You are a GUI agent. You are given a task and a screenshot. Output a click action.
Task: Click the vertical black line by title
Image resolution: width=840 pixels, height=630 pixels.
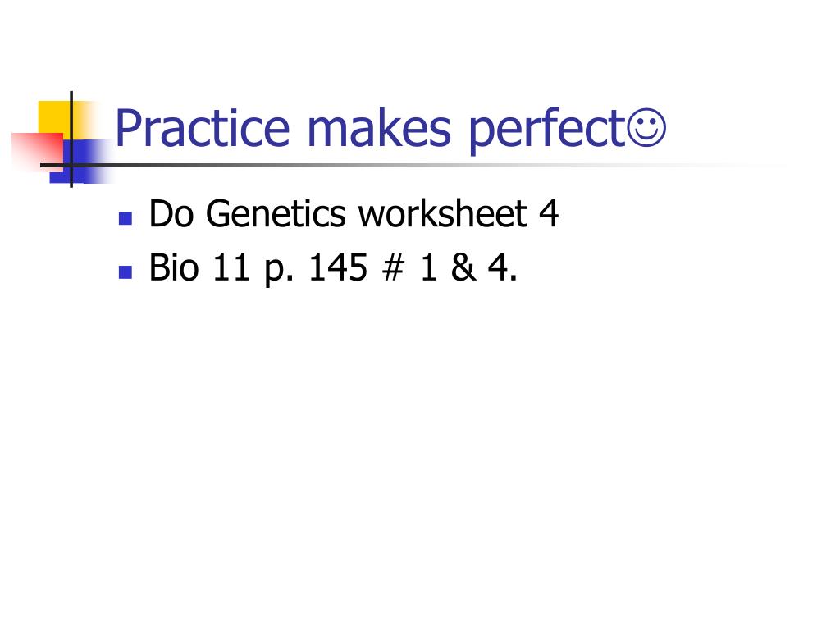[x=71, y=139]
